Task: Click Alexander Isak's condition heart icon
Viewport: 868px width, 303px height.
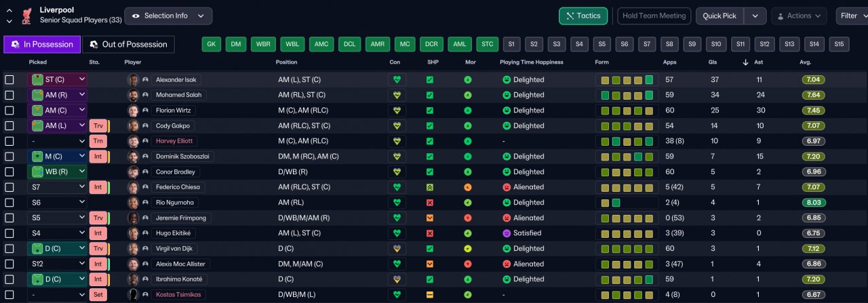Action: point(397,79)
